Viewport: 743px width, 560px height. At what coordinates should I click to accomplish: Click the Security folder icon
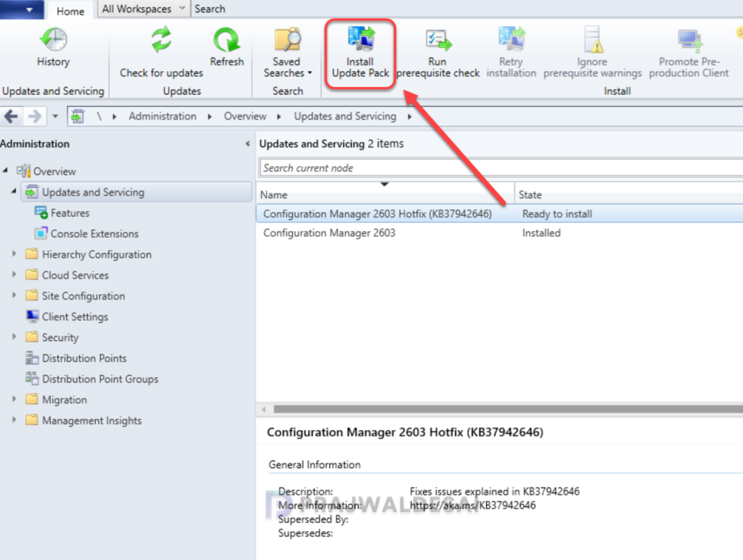pos(32,337)
